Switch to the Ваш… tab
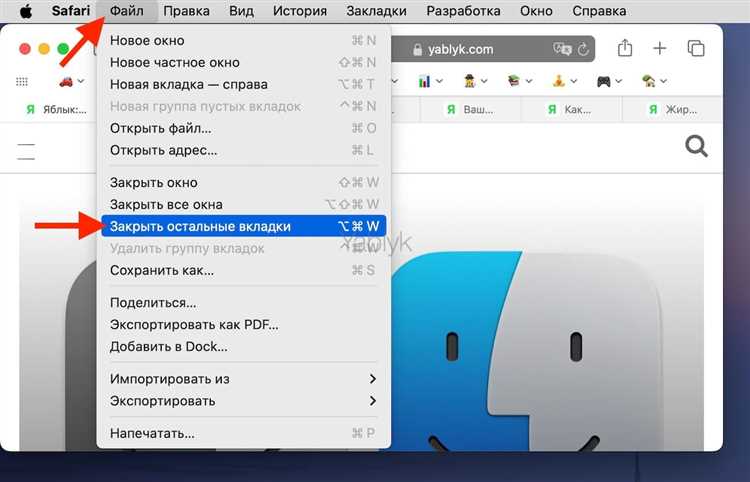 click(x=470, y=110)
